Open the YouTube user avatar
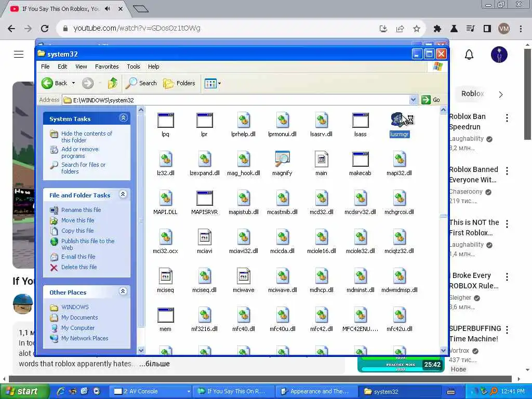The height and width of the screenshot is (399, 532). (x=499, y=55)
